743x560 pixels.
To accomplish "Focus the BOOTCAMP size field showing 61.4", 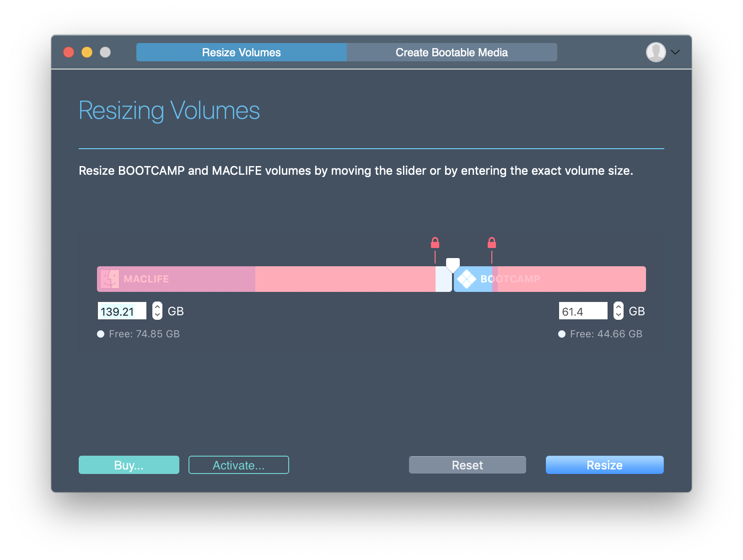I will tap(583, 311).
